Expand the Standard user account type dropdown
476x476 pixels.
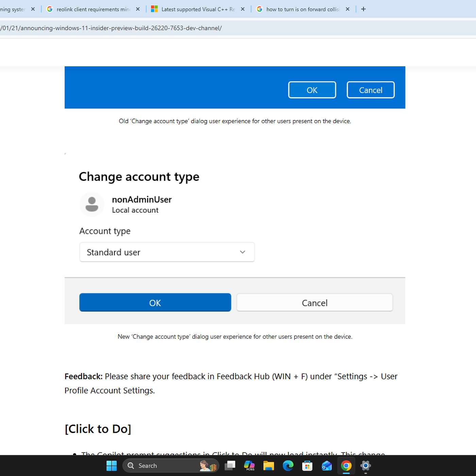[x=167, y=252]
